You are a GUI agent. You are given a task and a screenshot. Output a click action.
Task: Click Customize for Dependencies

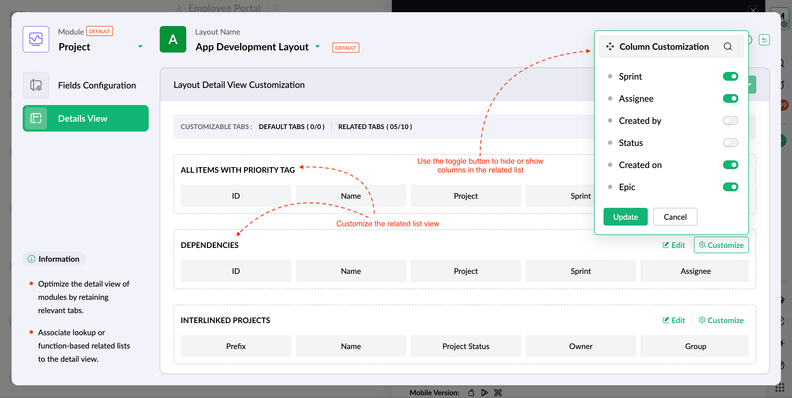click(721, 245)
